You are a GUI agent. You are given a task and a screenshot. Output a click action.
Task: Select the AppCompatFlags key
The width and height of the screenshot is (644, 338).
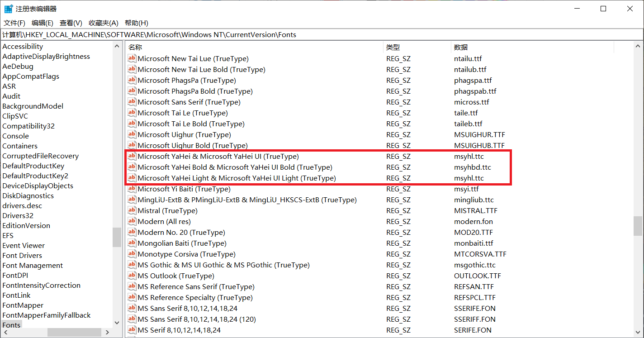[x=31, y=76]
